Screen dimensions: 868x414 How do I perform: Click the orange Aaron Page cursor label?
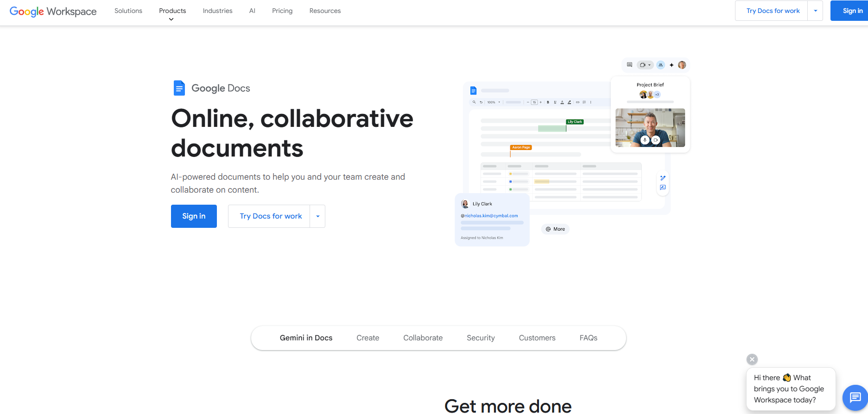[521, 147]
